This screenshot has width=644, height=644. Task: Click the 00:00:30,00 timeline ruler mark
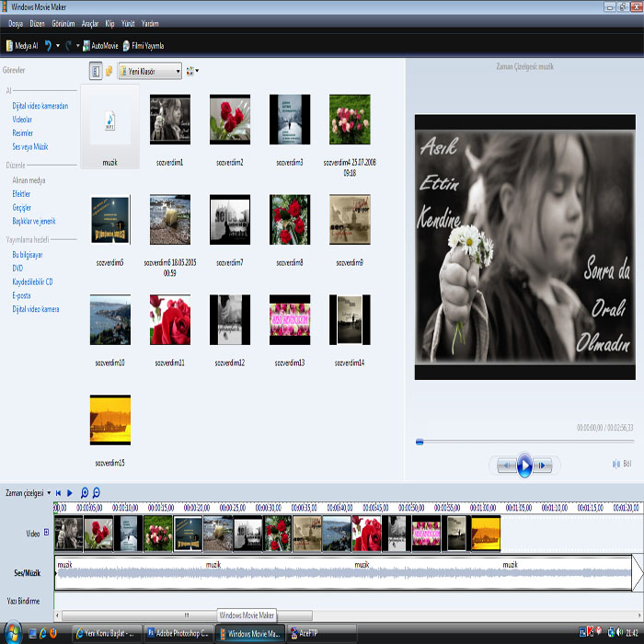268,508
